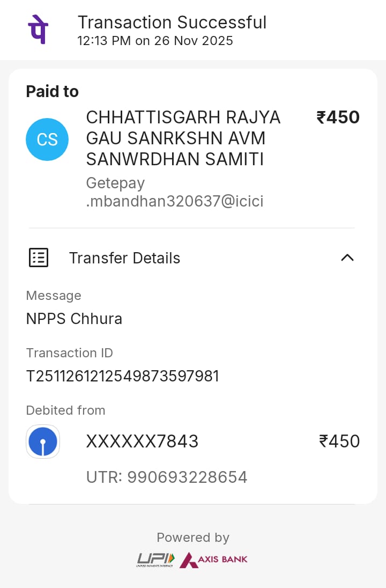Viewport: 386px width, 588px height.
Task: Click the UTR number 990693228654
Action: pyautogui.click(x=167, y=477)
